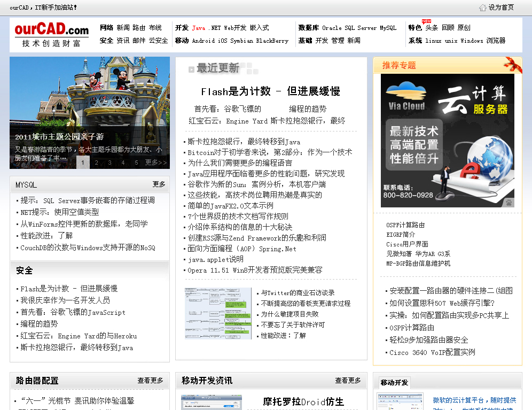Select slide 3 in the photo slideshow
532x410 pixels.
point(109,163)
